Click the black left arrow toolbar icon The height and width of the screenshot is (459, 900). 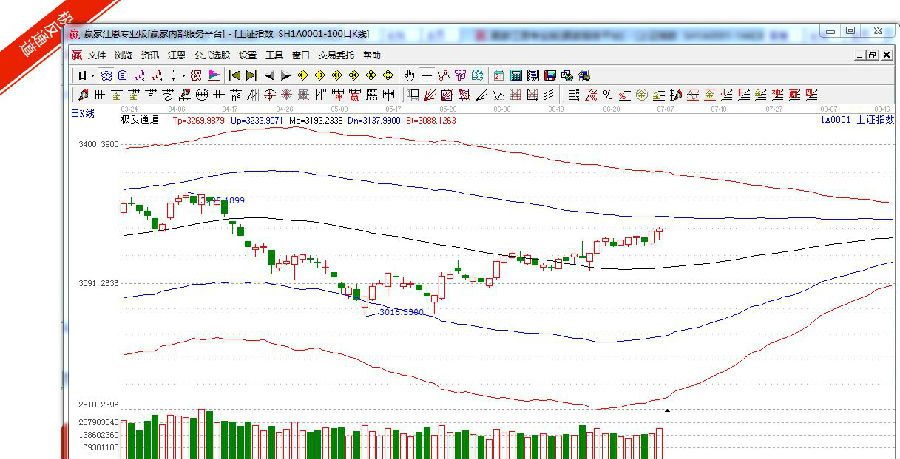pos(270,75)
